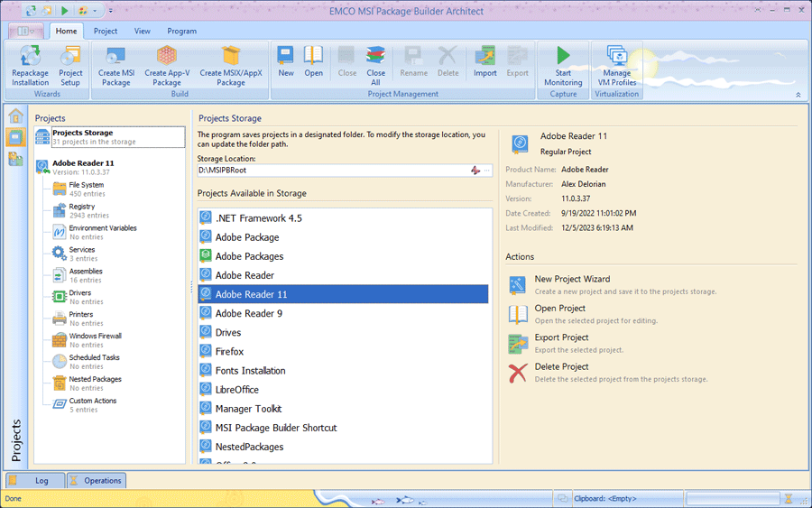Select Windows Firewall tree node

tap(95, 340)
